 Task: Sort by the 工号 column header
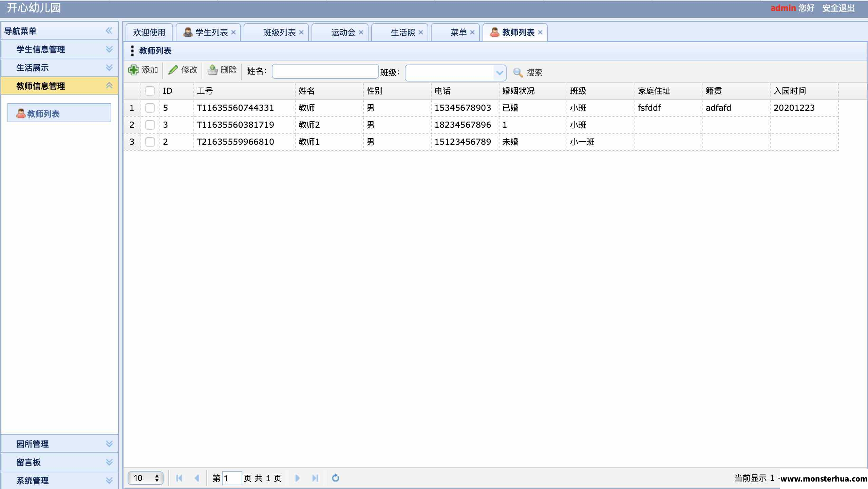(244, 91)
